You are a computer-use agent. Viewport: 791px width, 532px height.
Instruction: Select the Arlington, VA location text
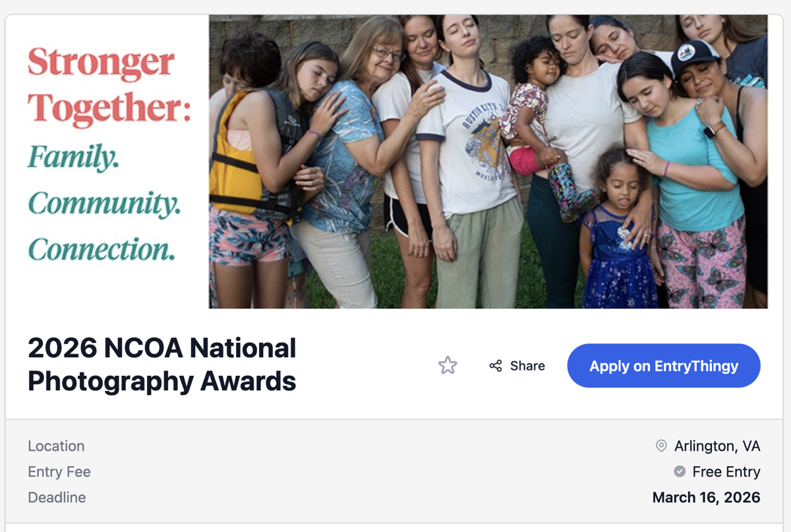[x=717, y=446]
